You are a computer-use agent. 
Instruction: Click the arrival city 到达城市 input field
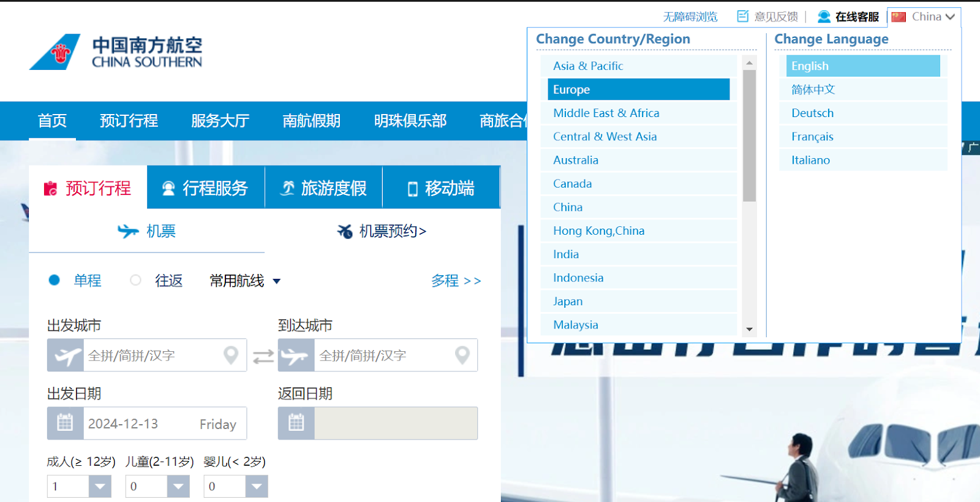[x=378, y=356]
